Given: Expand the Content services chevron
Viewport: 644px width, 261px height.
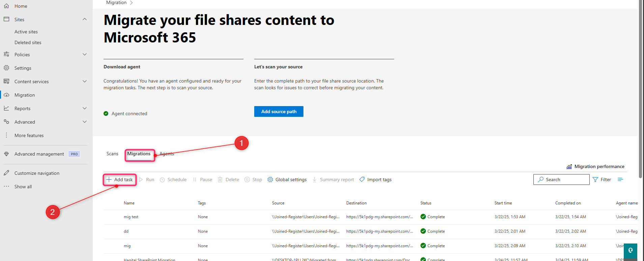Looking at the screenshot, I should click(x=85, y=81).
